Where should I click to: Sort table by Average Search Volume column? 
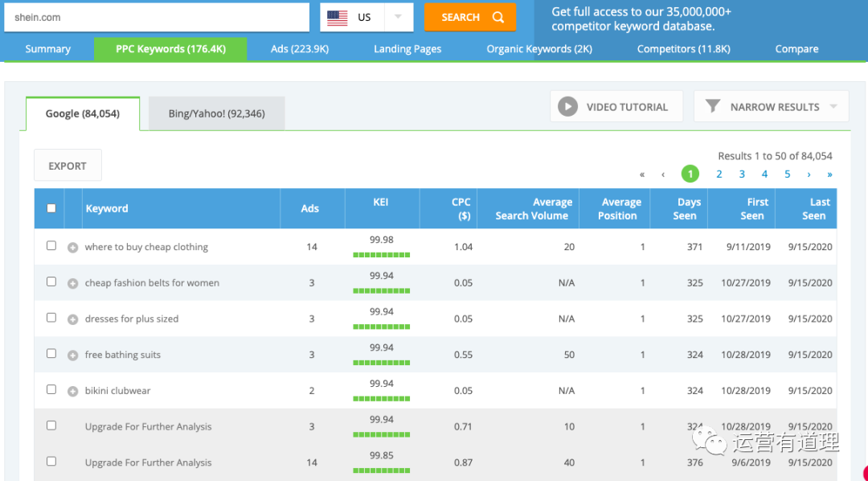(531, 209)
